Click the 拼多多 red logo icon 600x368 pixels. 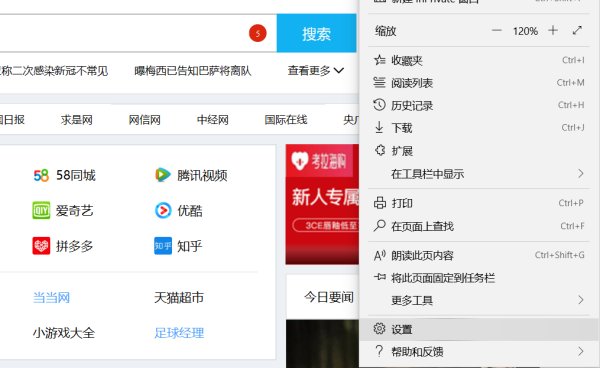pyautogui.click(x=41, y=246)
